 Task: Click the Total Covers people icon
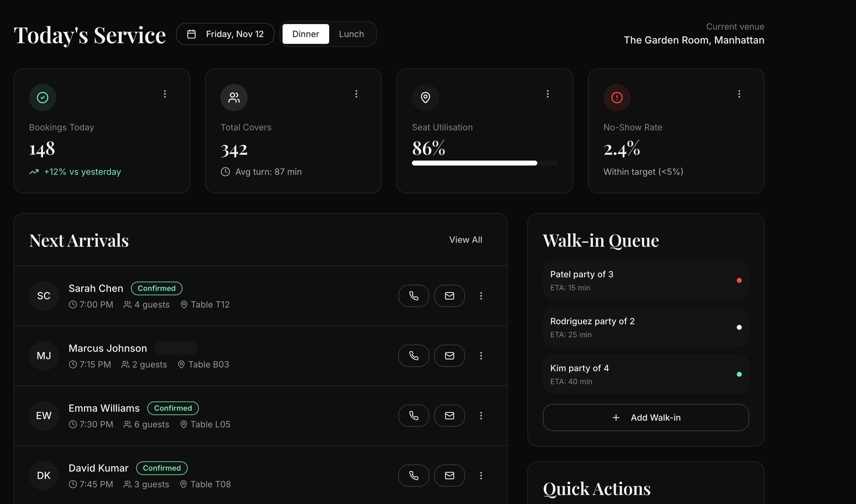234,98
